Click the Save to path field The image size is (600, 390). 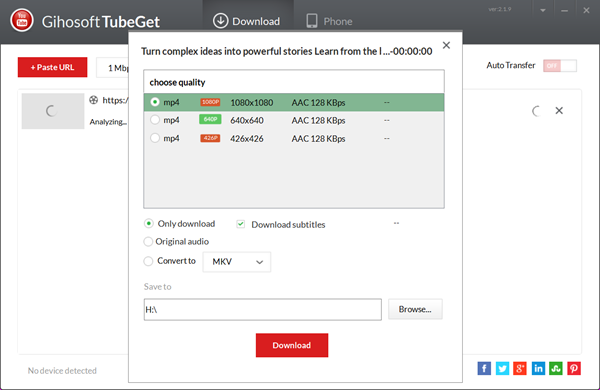(262, 309)
